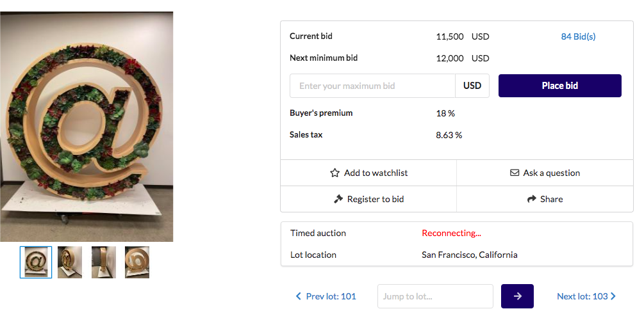This screenshot has height=318, width=644.
Task: Go to Next lot: 103
Action: pyautogui.click(x=582, y=296)
